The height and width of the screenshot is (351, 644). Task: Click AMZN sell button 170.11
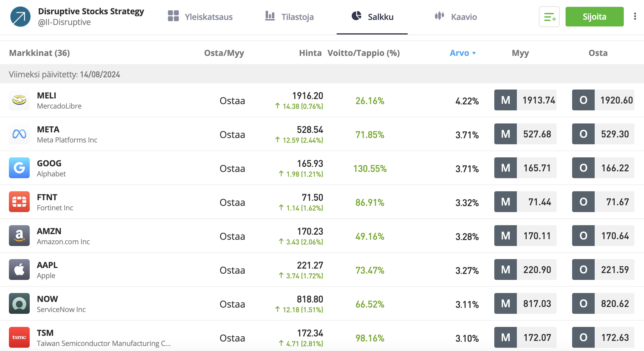pyautogui.click(x=525, y=236)
